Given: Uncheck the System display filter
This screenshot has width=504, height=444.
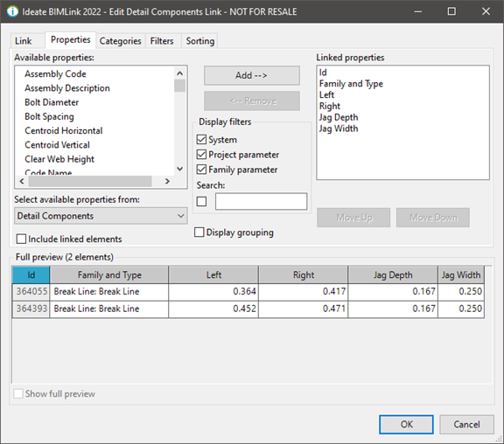Looking at the screenshot, I should point(201,140).
